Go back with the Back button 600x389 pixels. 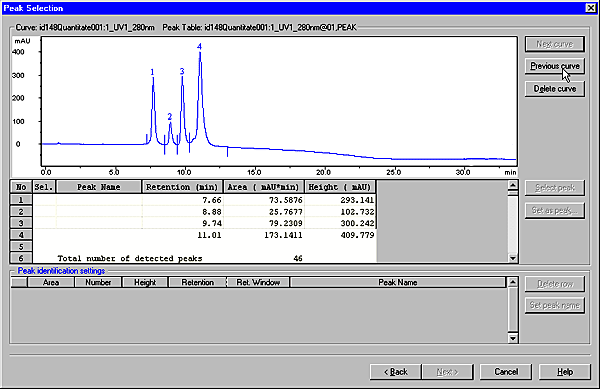(396, 372)
